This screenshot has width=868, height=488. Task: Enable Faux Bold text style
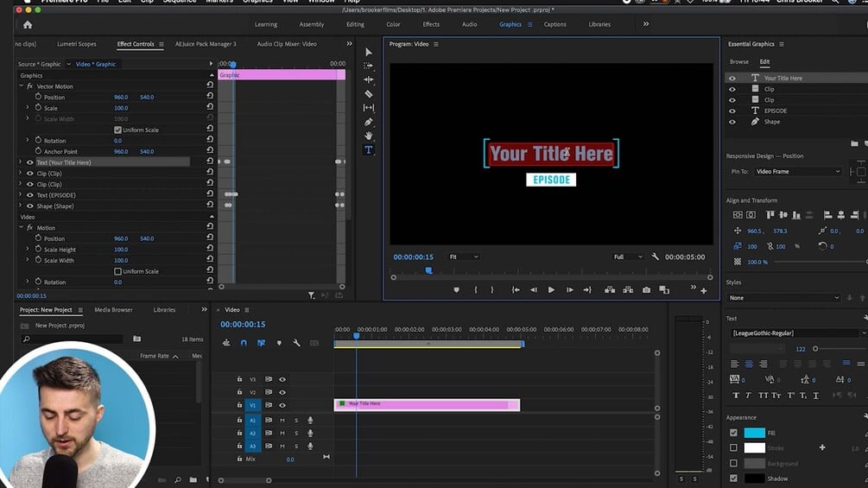coord(736,395)
